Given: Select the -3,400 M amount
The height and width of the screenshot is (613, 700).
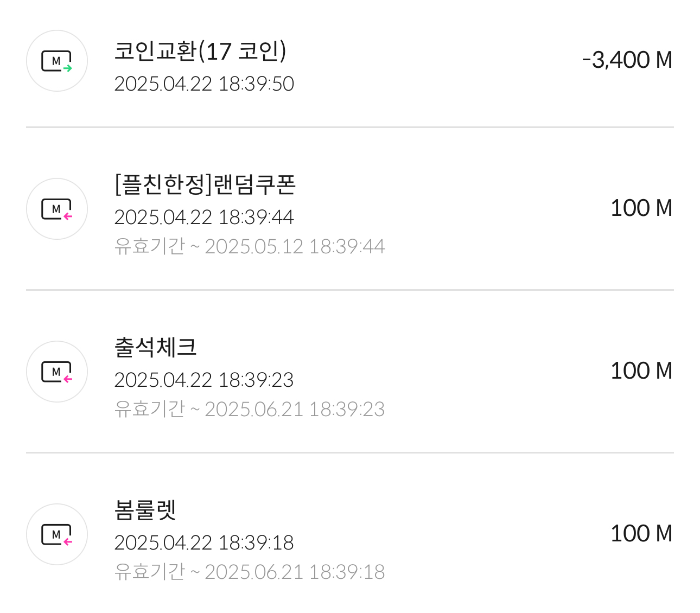Looking at the screenshot, I should (627, 60).
